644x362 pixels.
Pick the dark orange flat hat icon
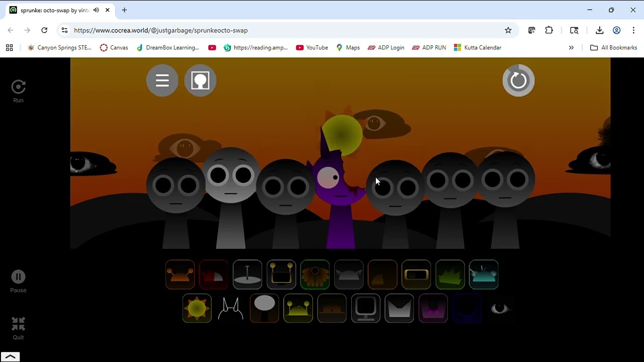332,308
